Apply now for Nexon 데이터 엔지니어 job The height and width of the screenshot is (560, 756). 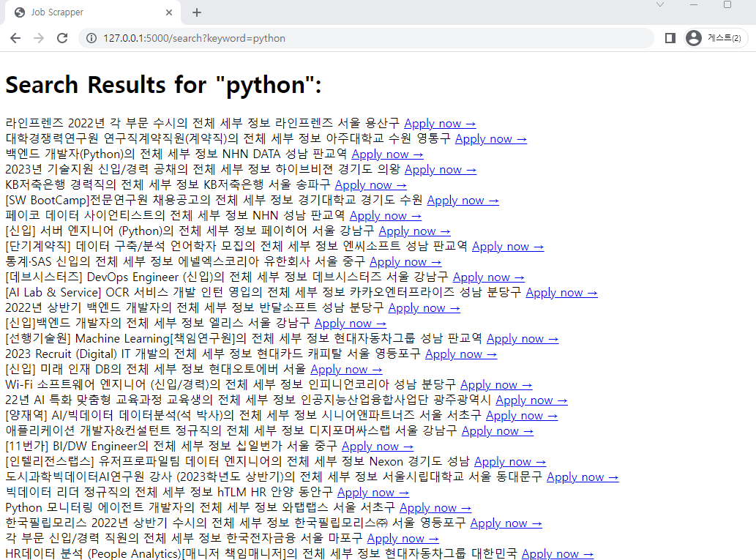(x=510, y=462)
